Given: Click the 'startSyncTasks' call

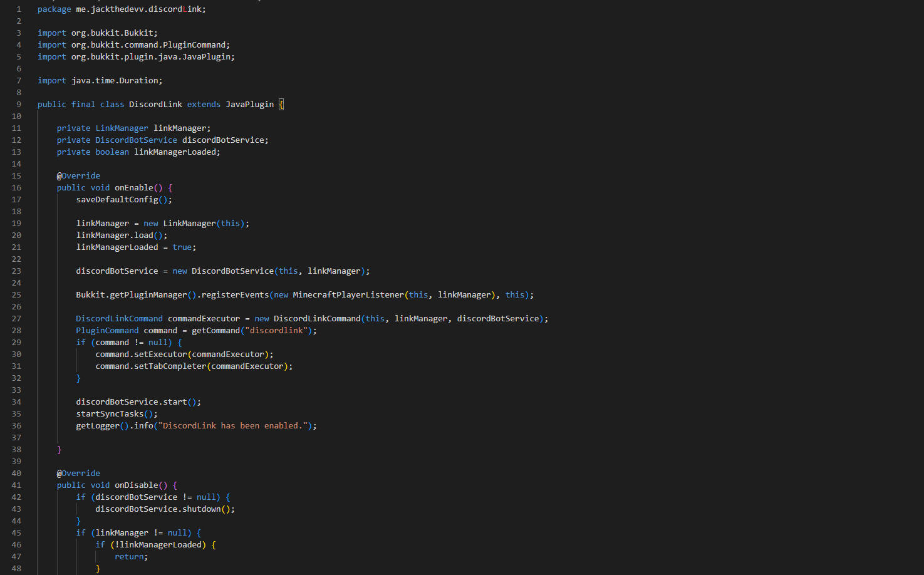Looking at the screenshot, I should 110,414.
